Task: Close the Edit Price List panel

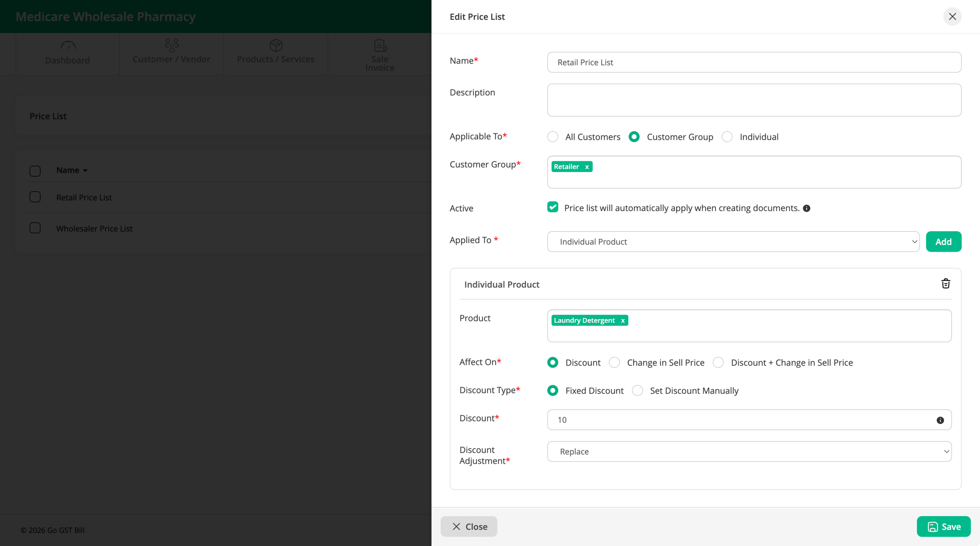Action: coord(952,16)
